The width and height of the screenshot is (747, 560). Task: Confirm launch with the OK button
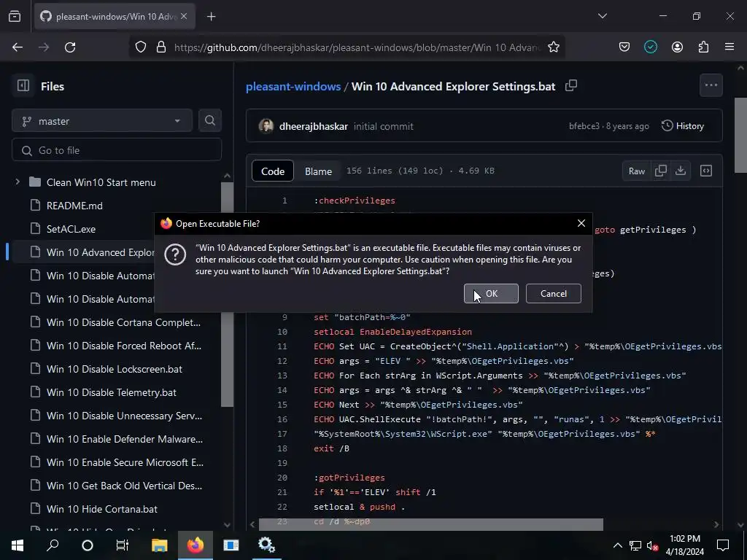pyautogui.click(x=491, y=293)
